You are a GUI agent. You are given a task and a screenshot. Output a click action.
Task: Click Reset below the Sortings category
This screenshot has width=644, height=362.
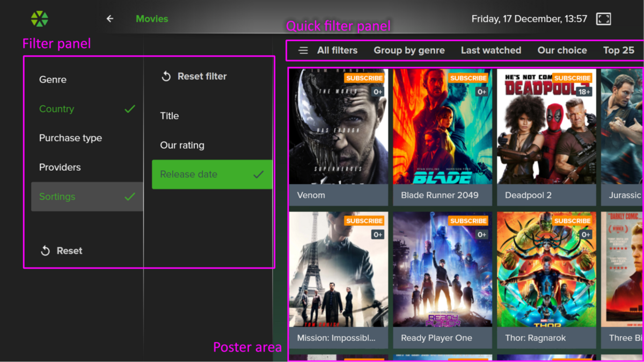pos(61,251)
